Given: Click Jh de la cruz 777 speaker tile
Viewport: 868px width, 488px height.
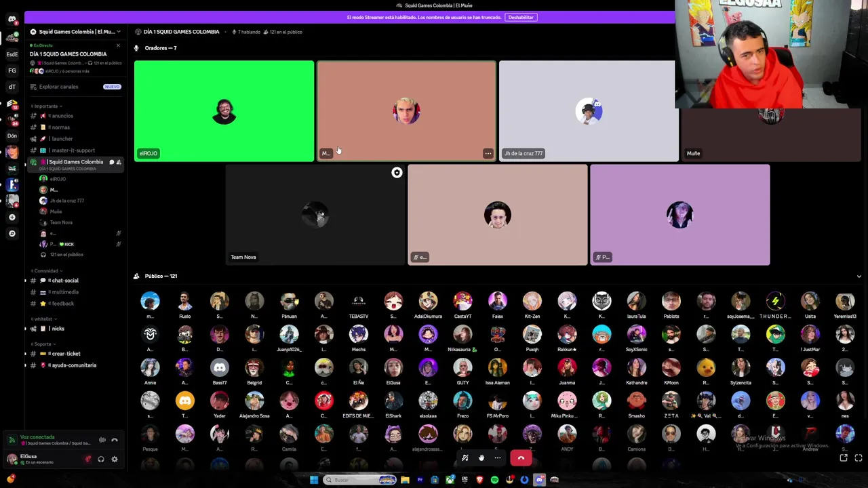Looking at the screenshot, I should [x=588, y=111].
